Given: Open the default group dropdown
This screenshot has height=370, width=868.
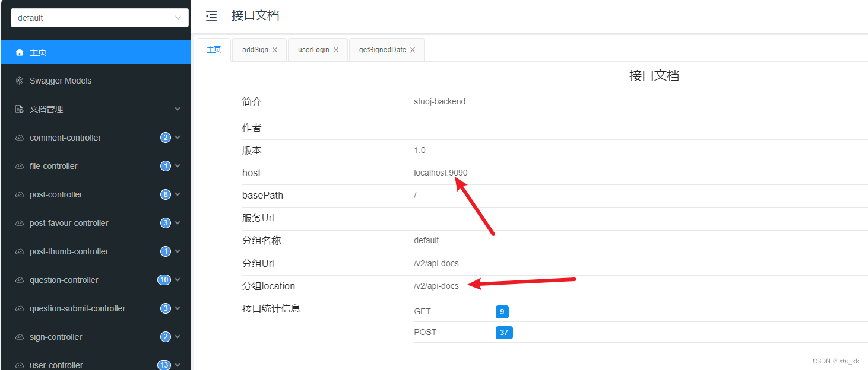Looking at the screenshot, I should coord(99,17).
